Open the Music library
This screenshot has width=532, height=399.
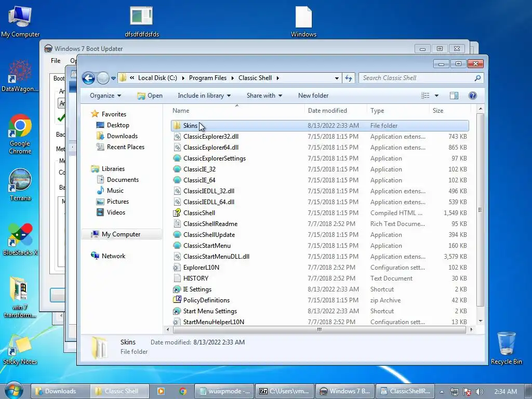pos(115,191)
